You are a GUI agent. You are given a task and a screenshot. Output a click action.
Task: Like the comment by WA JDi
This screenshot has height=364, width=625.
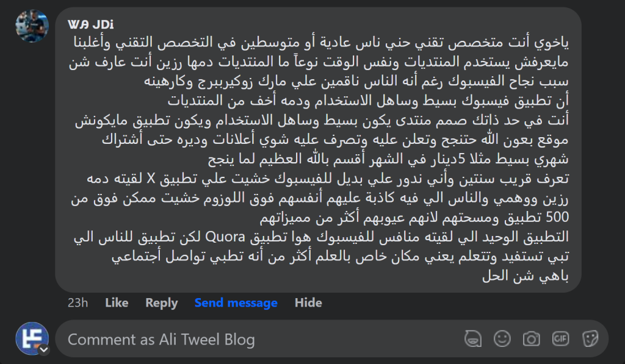point(117,302)
